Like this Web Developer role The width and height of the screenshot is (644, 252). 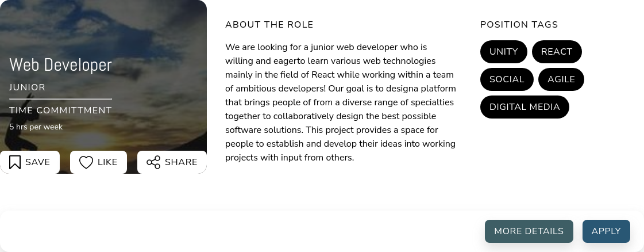coord(99,162)
